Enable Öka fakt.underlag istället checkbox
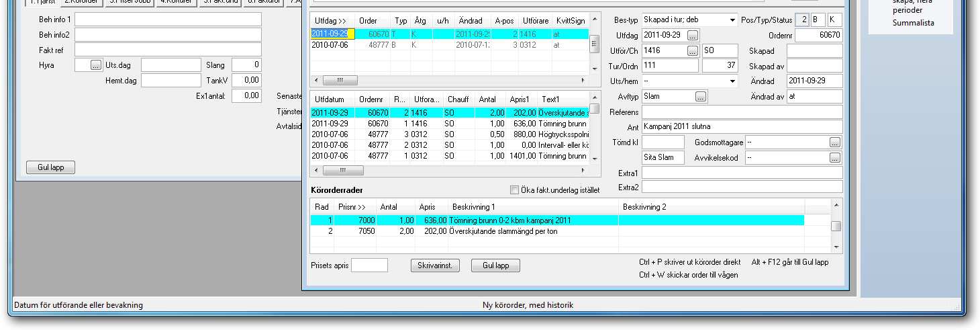 click(515, 190)
